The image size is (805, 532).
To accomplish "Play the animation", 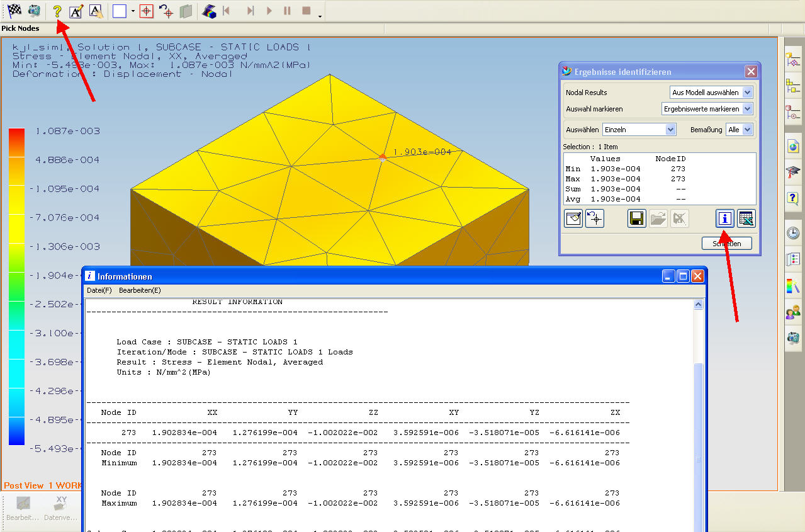I will 269,11.
